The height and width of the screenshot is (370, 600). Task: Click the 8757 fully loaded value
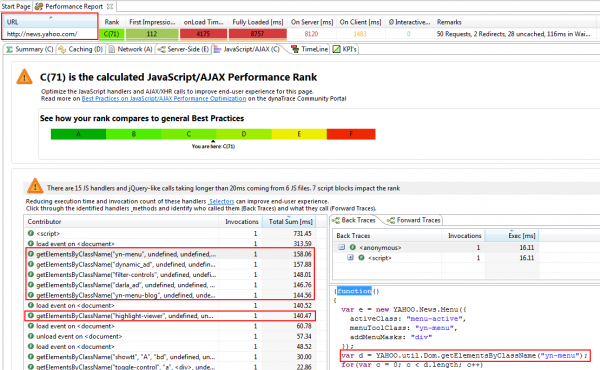coord(258,34)
